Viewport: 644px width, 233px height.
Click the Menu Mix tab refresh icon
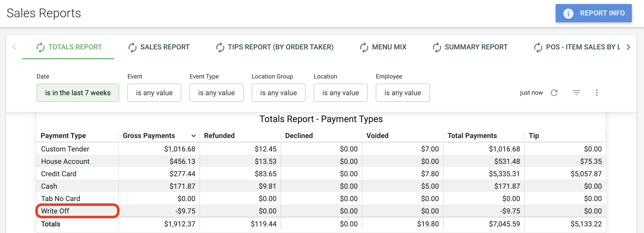point(364,47)
